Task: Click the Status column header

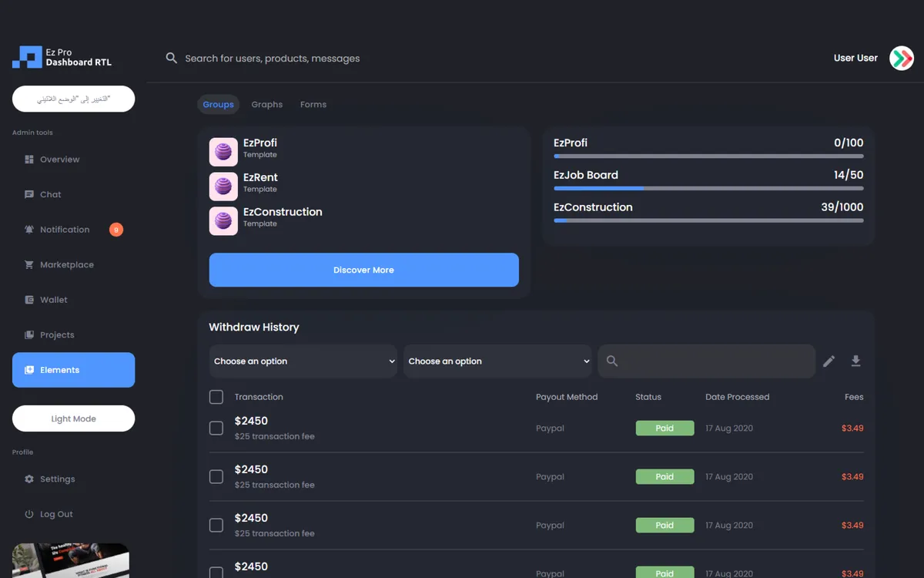Action: click(648, 397)
